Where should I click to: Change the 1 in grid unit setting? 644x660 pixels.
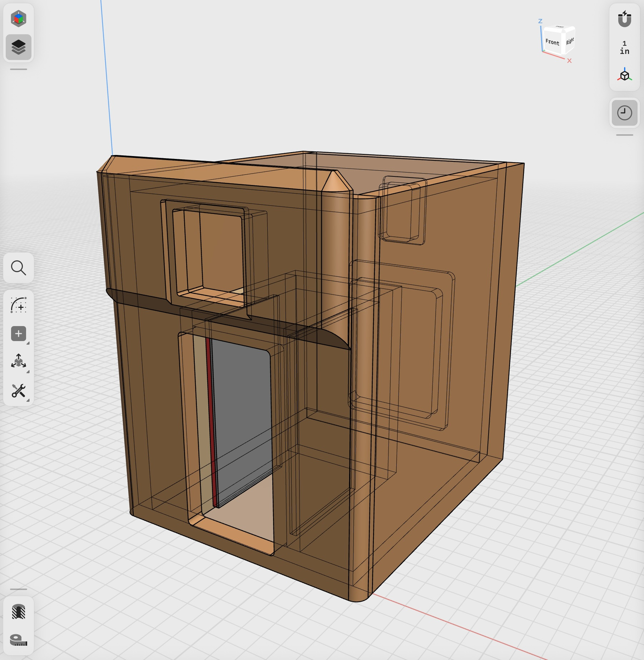click(625, 47)
